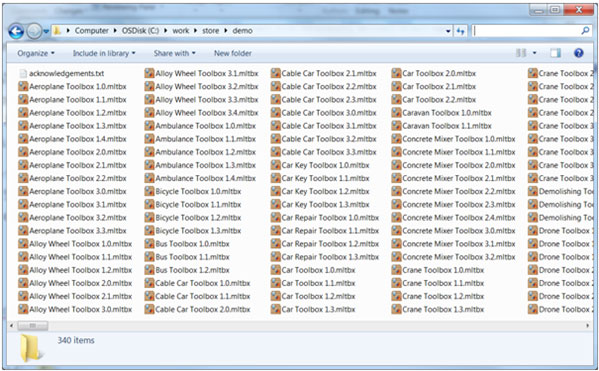Expand arrow after store breadcrumb
Viewport: 599px width, 371px height.
point(226,31)
